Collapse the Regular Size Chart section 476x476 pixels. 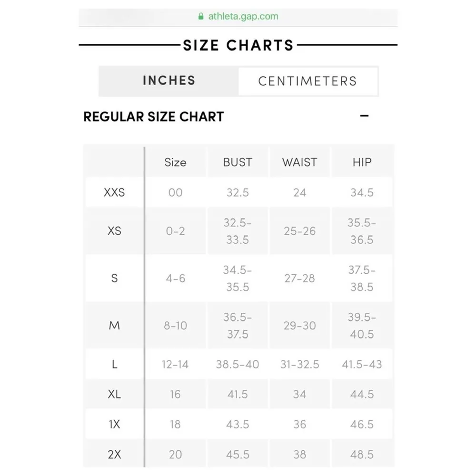tap(365, 116)
